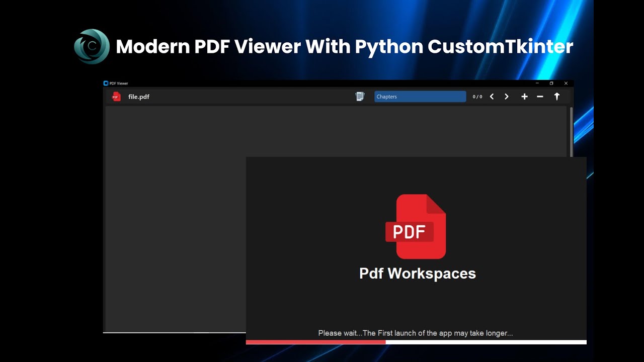Image resolution: width=644 pixels, height=362 pixels.
Task: Jump to top with the up arrow
Action: 557,97
